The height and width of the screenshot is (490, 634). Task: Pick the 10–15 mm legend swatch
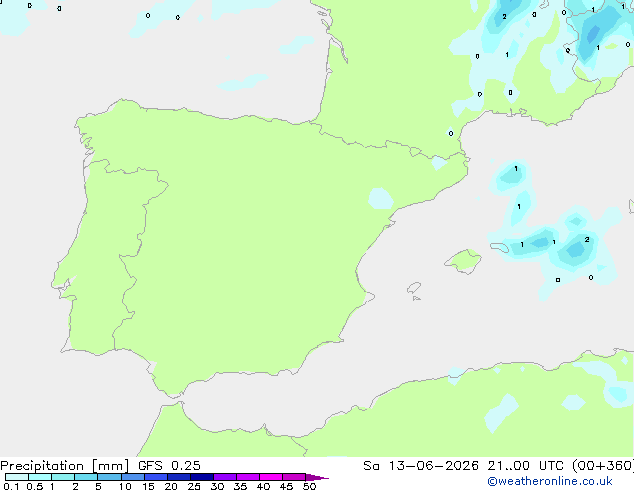coord(133,477)
